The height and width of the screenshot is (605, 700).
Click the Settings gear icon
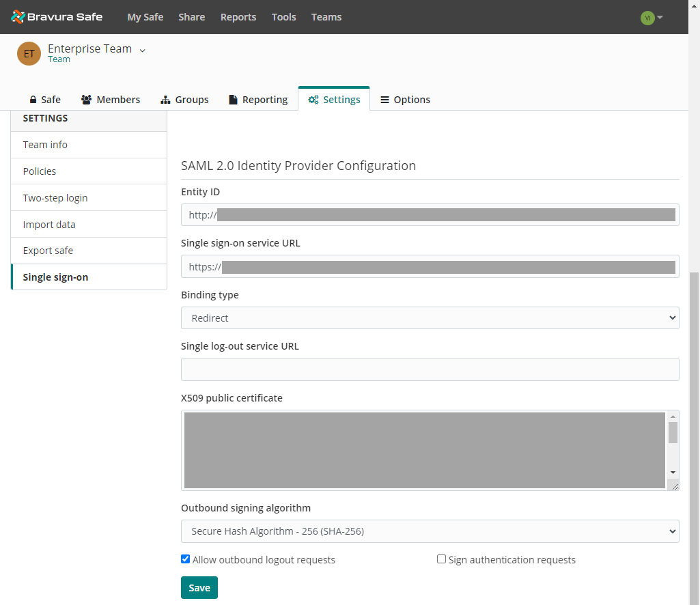[x=311, y=99]
